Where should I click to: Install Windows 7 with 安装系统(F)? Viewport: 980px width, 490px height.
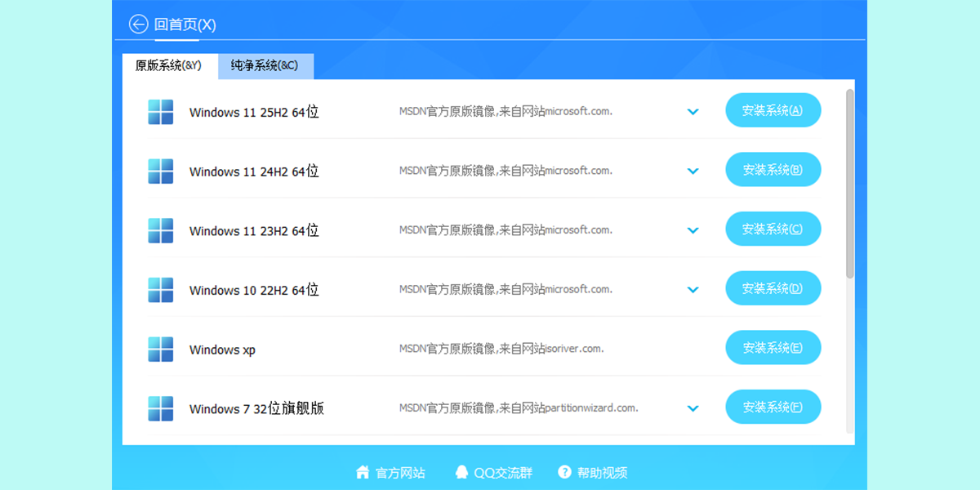point(773,407)
